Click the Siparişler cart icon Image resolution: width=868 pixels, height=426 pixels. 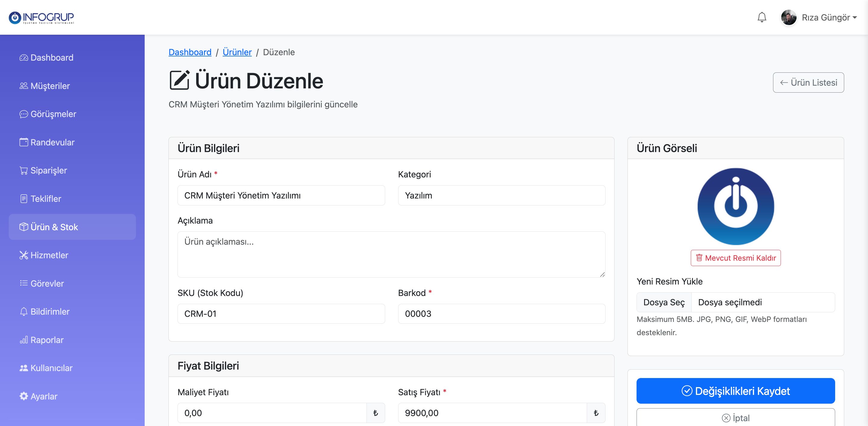click(x=24, y=171)
